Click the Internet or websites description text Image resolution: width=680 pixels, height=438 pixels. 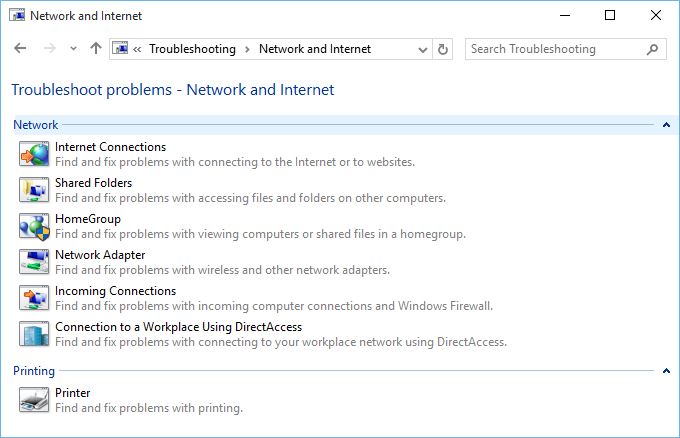235,162
